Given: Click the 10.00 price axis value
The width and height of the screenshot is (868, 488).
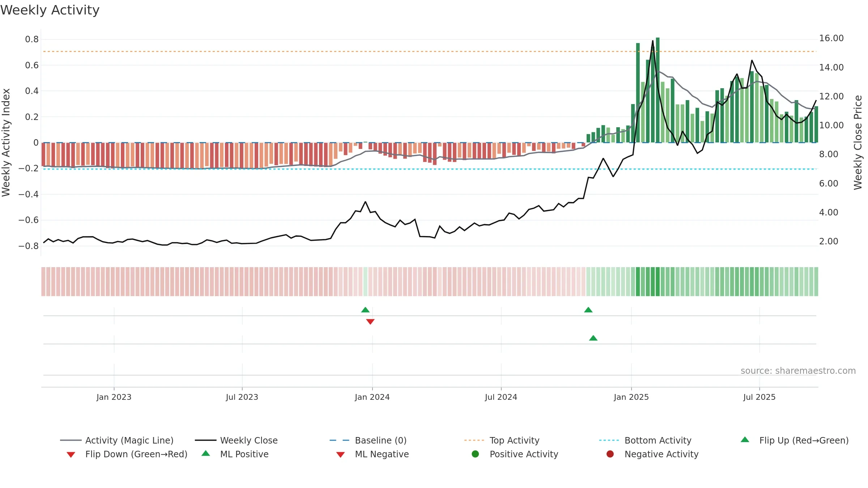Looking at the screenshot, I should 831,125.
